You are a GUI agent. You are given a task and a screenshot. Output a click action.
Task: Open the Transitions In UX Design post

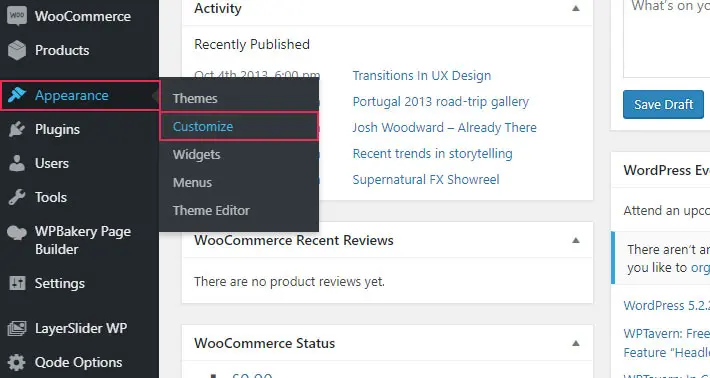[422, 76]
